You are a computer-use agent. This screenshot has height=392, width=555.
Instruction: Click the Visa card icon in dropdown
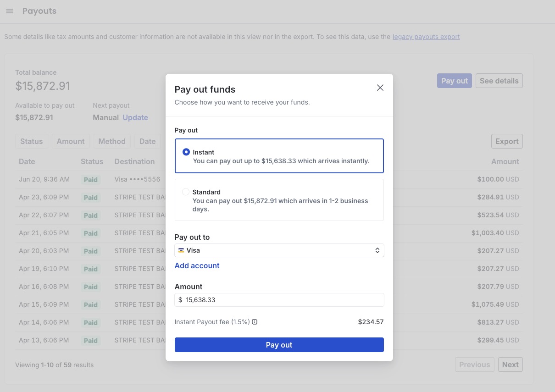point(181,250)
